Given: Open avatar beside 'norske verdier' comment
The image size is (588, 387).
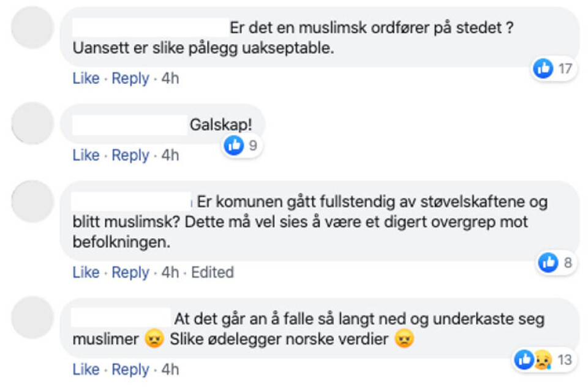Looking at the screenshot, I should [x=32, y=317].
